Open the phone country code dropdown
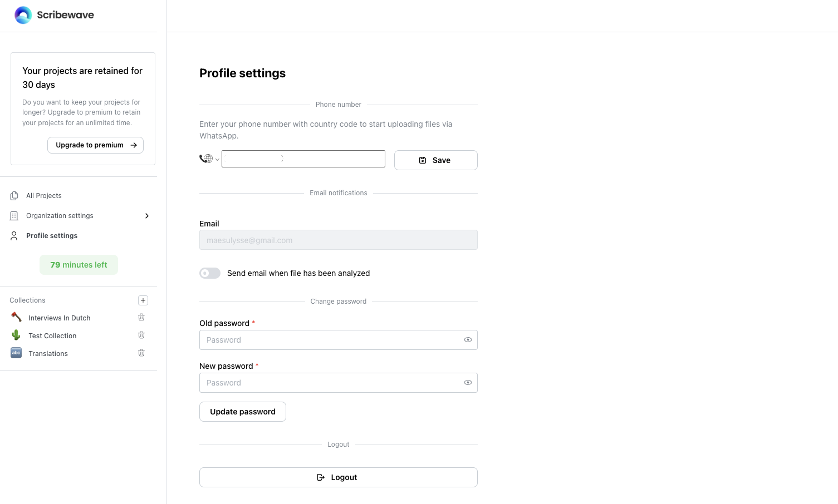 [x=209, y=159]
